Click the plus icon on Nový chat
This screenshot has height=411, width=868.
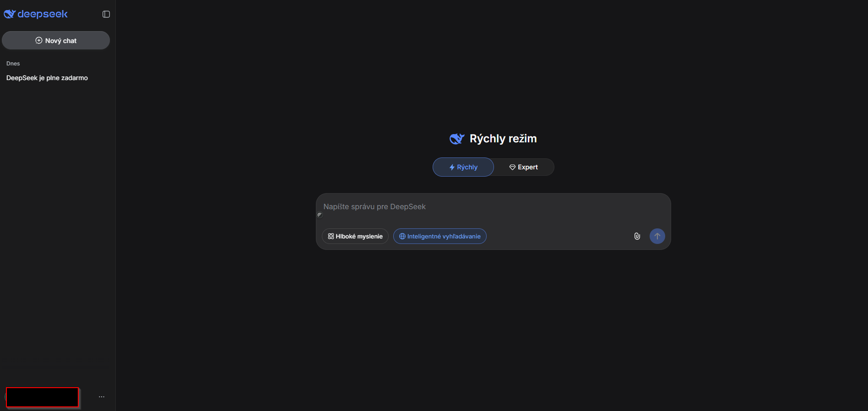[x=39, y=40]
